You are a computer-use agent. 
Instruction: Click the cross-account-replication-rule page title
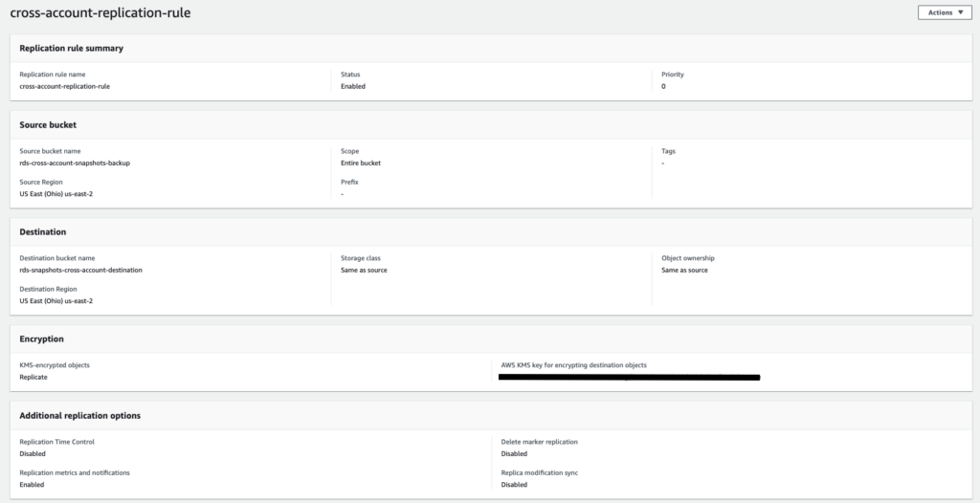click(100, 13)
